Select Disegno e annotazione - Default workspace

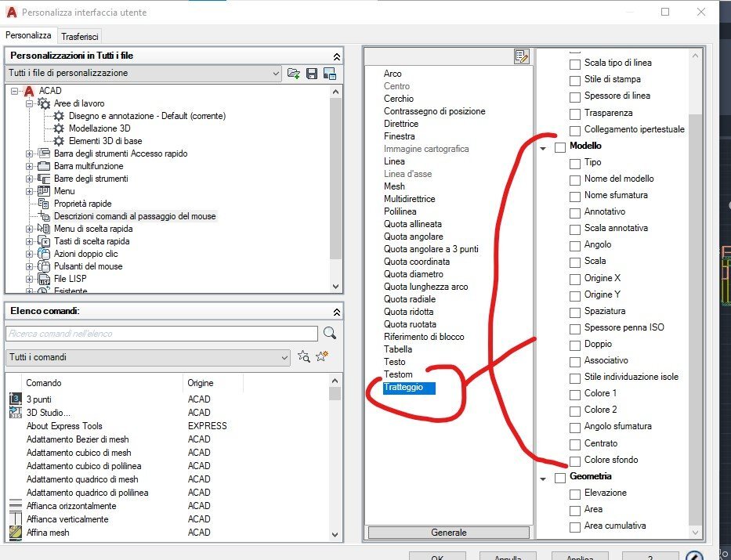click(147, 116)
